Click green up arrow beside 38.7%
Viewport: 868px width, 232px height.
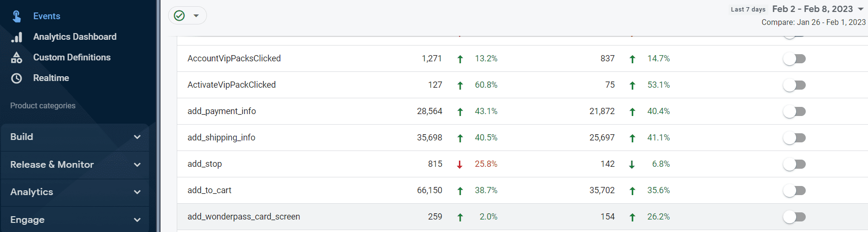tap(460, 191)
